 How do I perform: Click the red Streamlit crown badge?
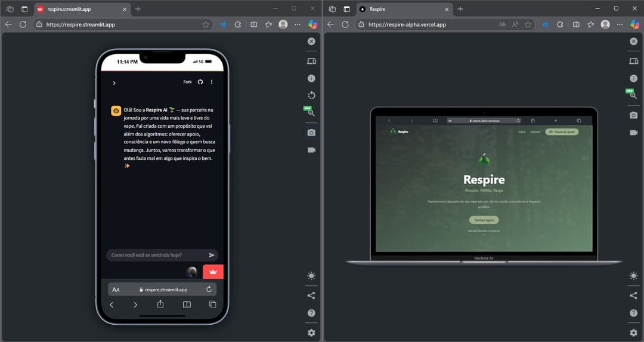click(x=213, y=272)
